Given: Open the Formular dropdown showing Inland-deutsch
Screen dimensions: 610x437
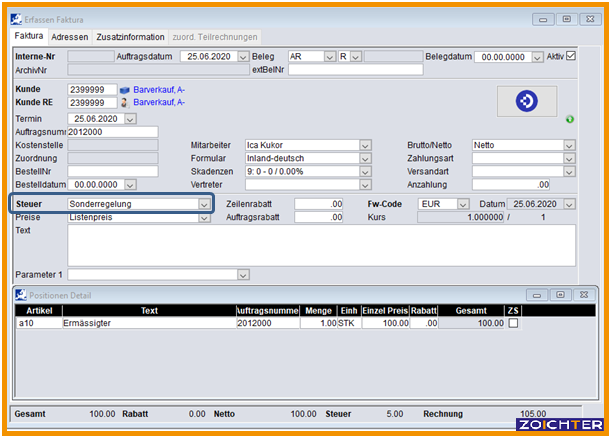Looking at the screenshot, I should [x=365, y=158].
